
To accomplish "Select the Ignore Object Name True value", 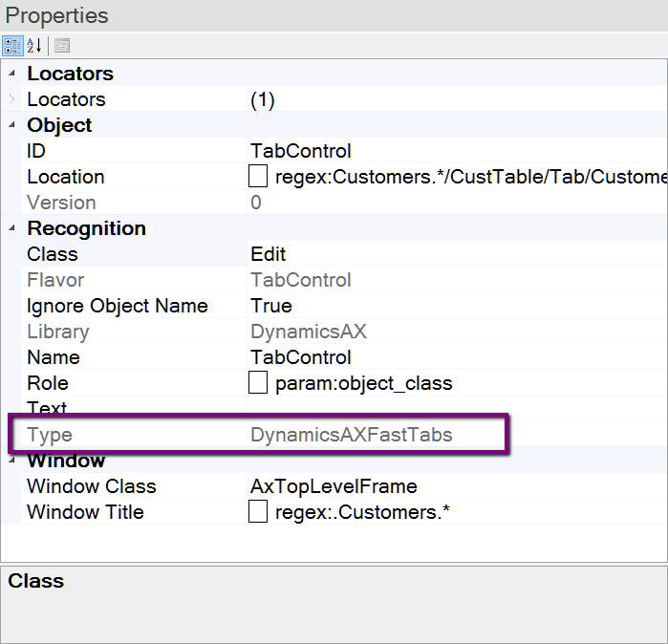I will (x=271, y=306).
